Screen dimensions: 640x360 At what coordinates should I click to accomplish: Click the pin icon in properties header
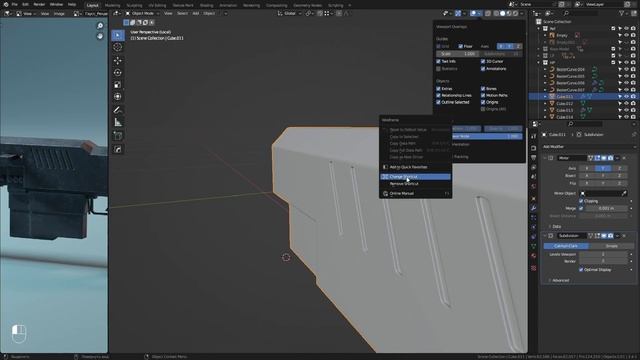pyautogui.click(x=634, y=134)
